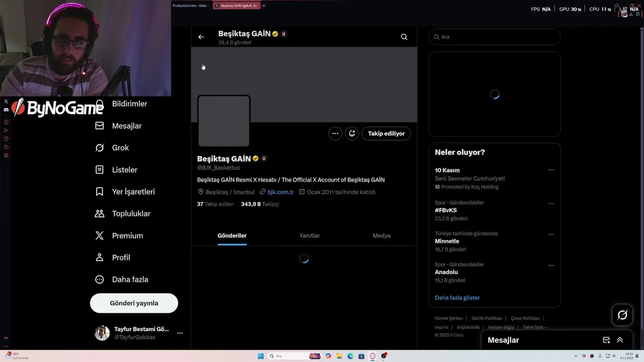Switch to the Gönderiler tab
644x362 pixels.
(232, 235)
